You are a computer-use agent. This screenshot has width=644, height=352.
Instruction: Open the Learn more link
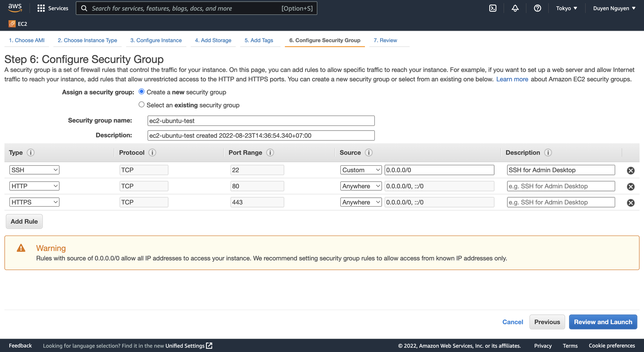(x=512, y=79)
